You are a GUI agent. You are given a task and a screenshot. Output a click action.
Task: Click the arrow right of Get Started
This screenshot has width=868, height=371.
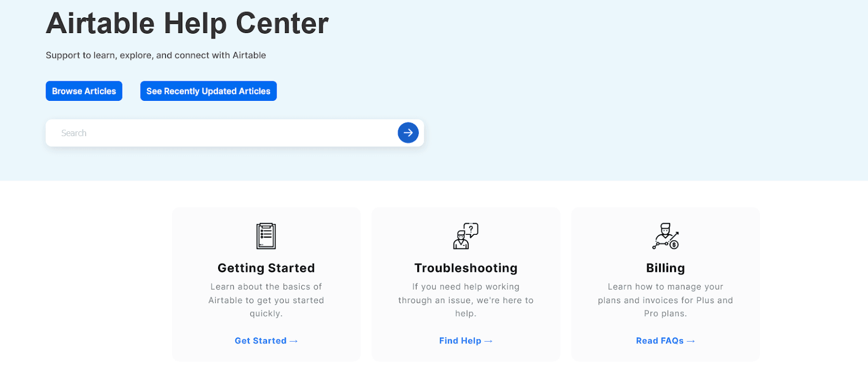pyautogui.click(x=293, y=341)
